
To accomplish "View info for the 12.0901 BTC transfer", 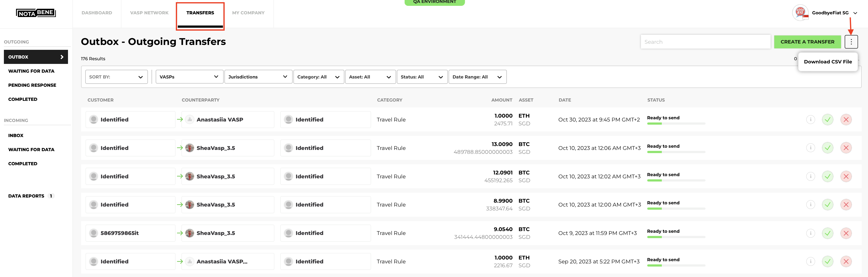I will (x=810, y=176).
